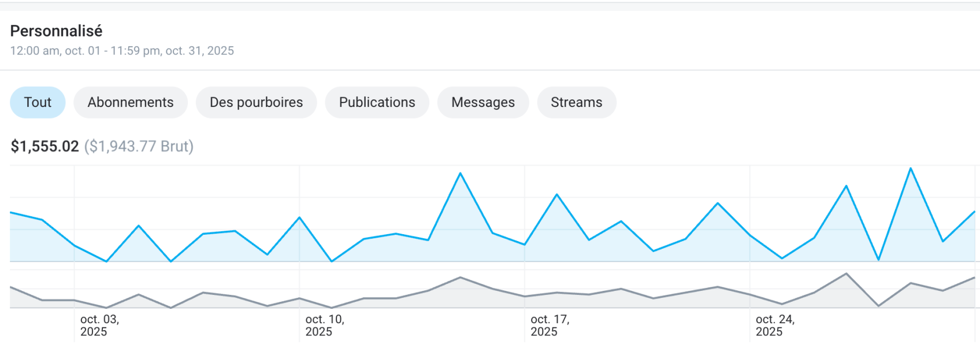Click the blue dip between the two rightmost tall peaks

[878, 260]
